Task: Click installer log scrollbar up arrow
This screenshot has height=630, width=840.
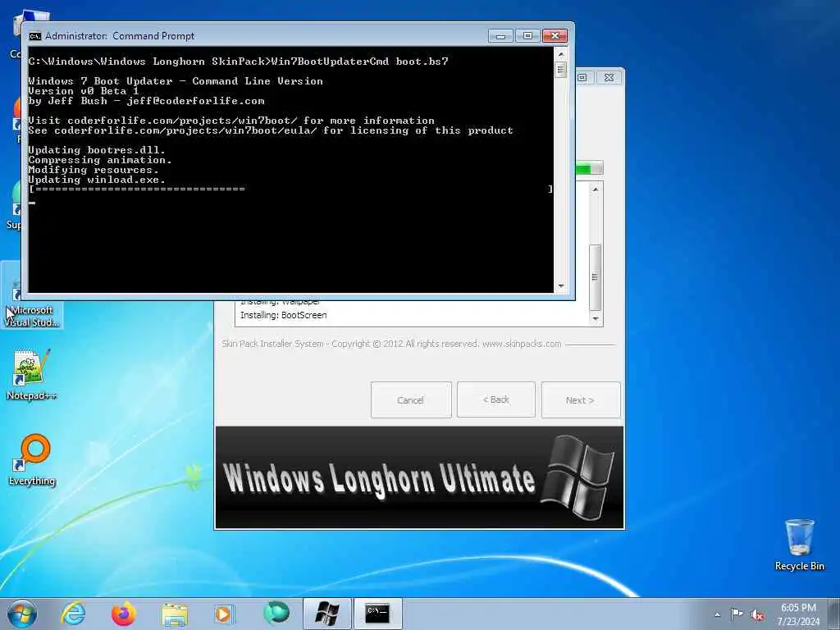Action: point(596,189)
